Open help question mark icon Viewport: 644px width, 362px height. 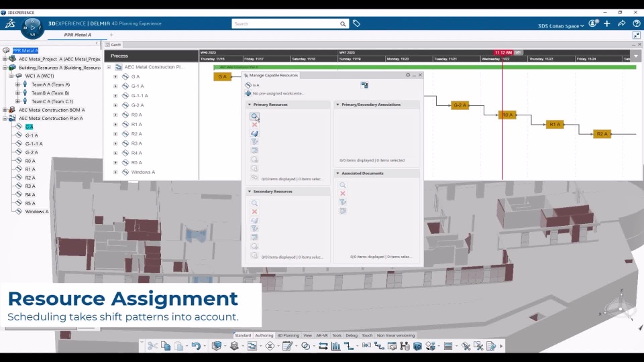click(636, 24)
